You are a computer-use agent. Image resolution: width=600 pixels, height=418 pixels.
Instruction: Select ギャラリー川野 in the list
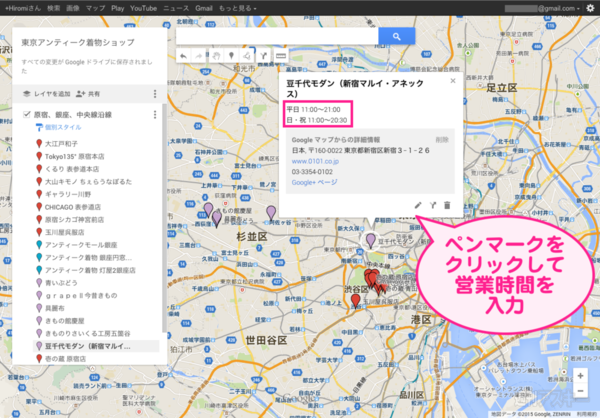68,194
